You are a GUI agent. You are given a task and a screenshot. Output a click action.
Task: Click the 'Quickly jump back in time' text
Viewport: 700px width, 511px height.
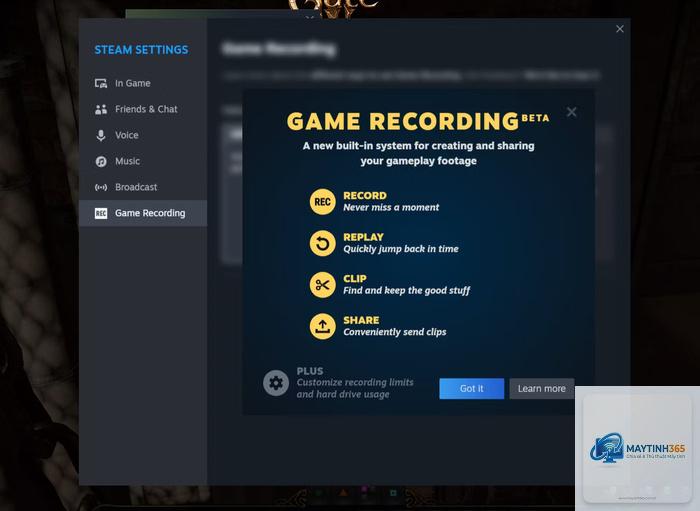click(401, 249)
